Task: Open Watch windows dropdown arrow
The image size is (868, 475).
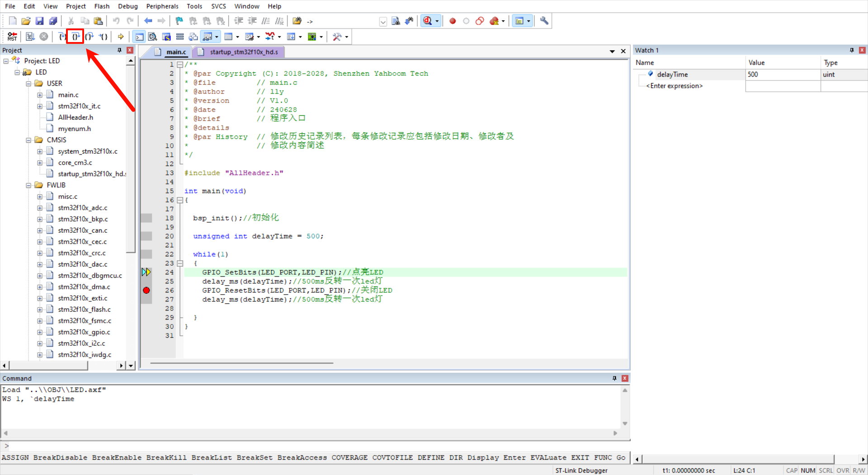Action: point(217,37)
